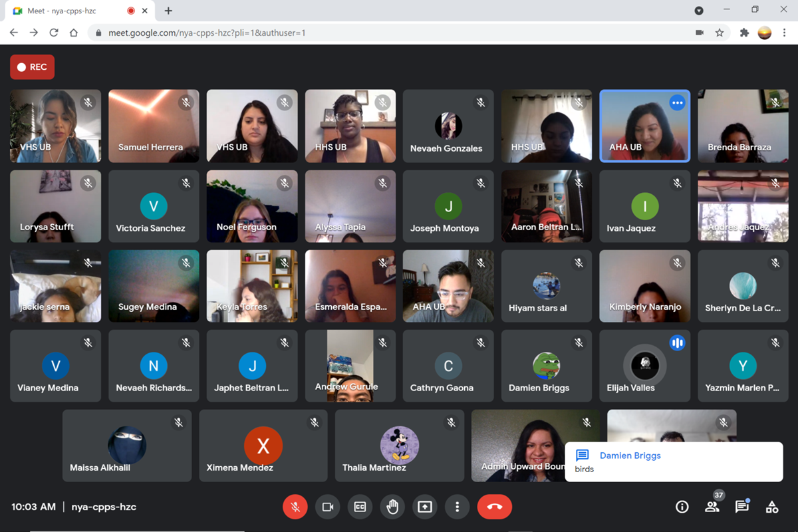
Task: Click the meeting code "nya-cpps-hzc" in bottom bar
Action: (104, 507)
